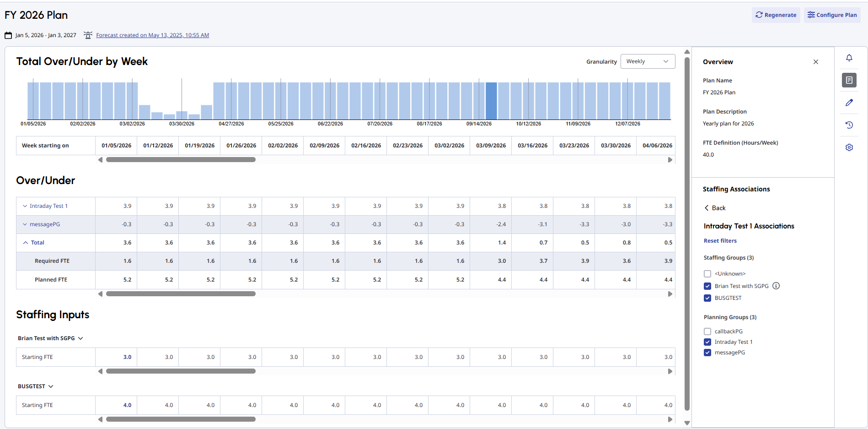Open the notifications bell icon
Image resolution: width=868 pixels, height=429 pixels.
click(x=849, y=58)
